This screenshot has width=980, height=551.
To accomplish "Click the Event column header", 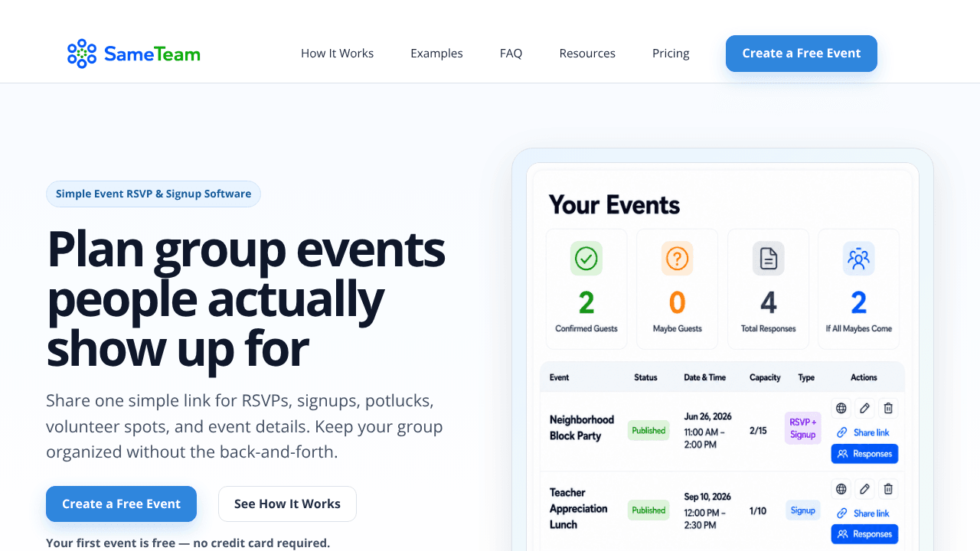I will coord(559,377).
